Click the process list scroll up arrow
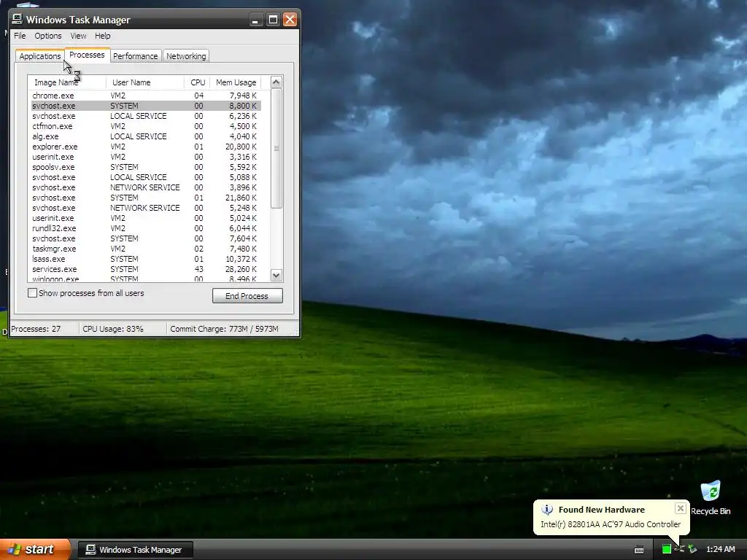This screenshot has height=560, width=747. [276, 82]
